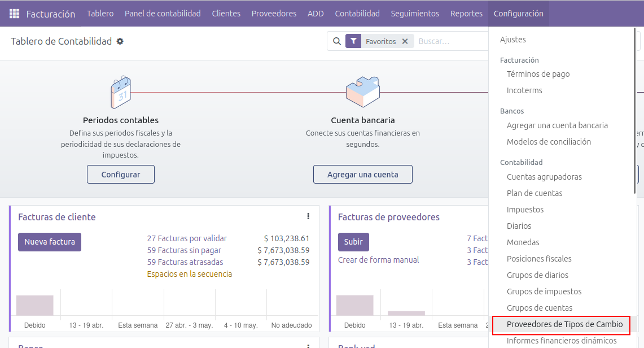Viewport: 644px width, 348px height.
Task: Click the Periodos contables calendar icon
Action: (121, 93)
